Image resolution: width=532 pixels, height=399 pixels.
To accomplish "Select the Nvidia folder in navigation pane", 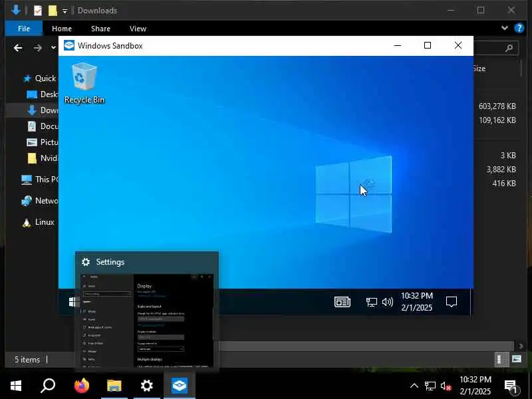I will click(42, 158).
